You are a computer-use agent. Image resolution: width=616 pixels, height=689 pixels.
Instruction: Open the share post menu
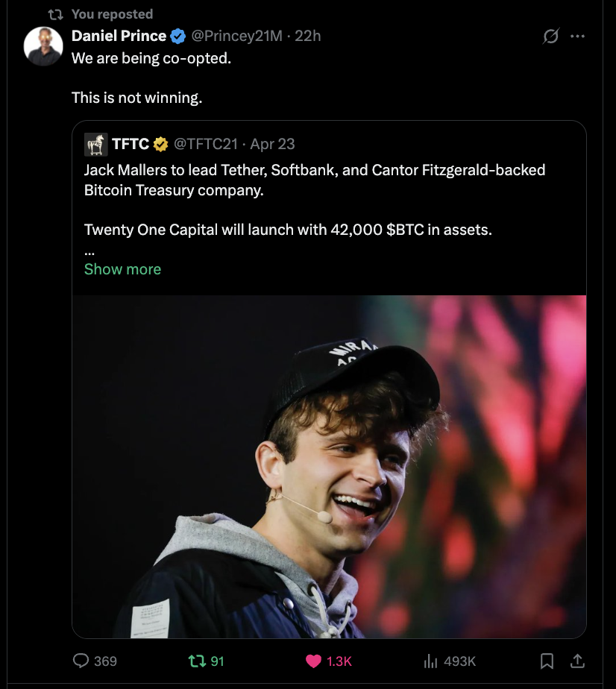(x=576, y=661)
